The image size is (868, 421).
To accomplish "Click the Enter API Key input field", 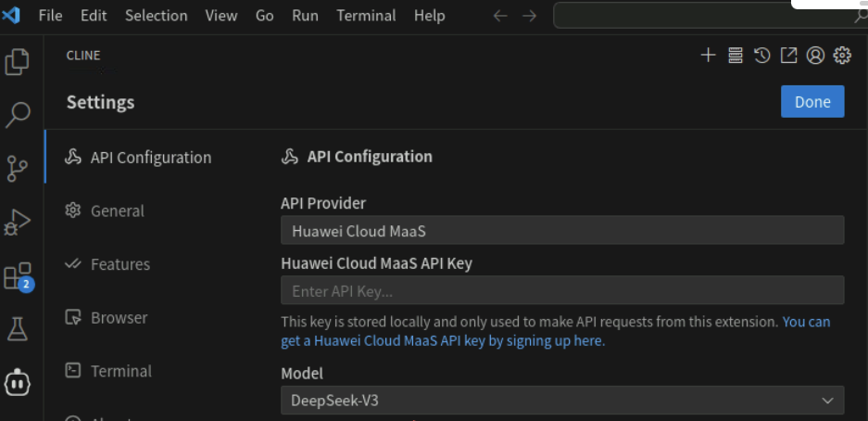I will [x=561, y=290].
